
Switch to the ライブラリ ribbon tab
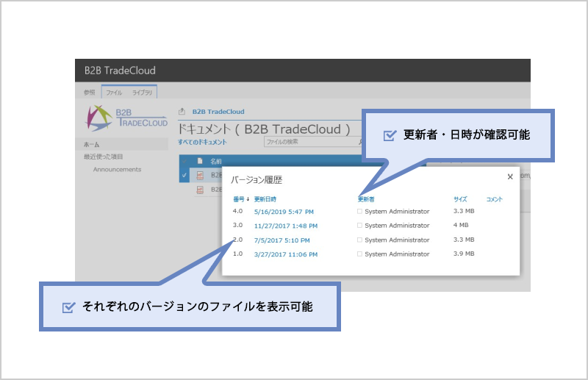pyautogui.click(x=142, y=93)
